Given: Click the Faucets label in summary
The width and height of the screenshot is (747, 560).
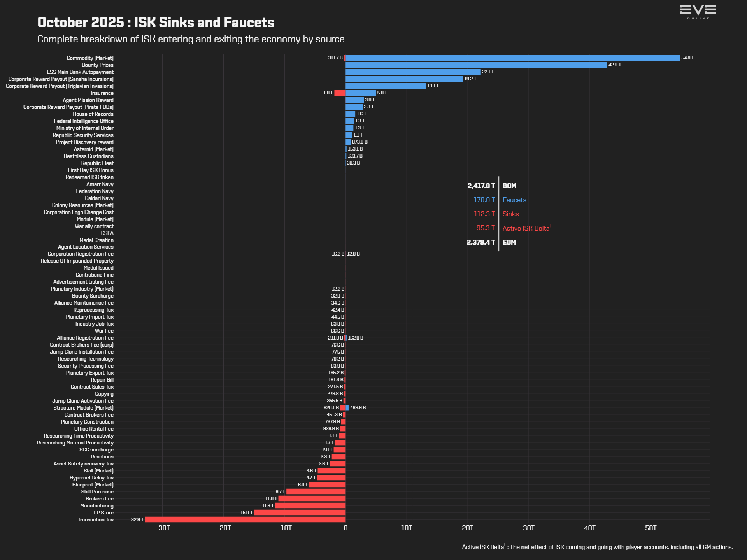Looking at the screenshot, I should [x=514, y=200].
